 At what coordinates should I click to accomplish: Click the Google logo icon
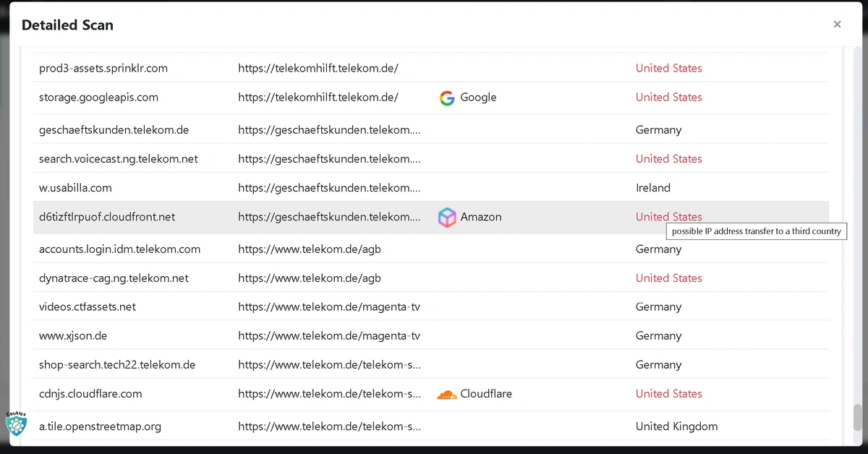(x=447, y=98)
